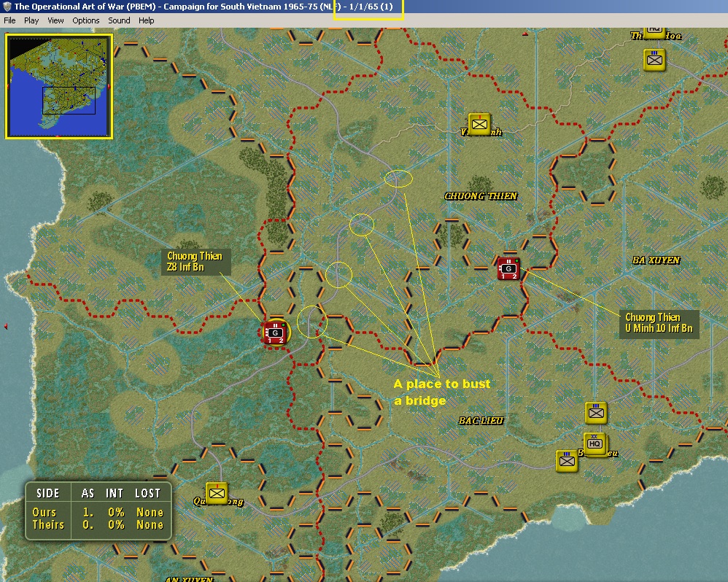Click the Chuong Thien Z8 Inf Bn label

[195, 262]
